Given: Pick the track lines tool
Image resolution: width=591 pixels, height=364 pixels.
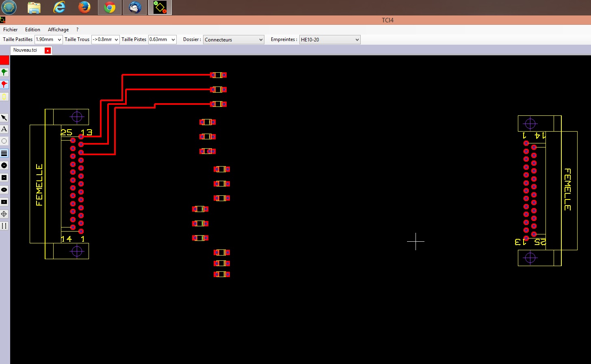Looking at the screenshot, I should (x=4, y=153).
